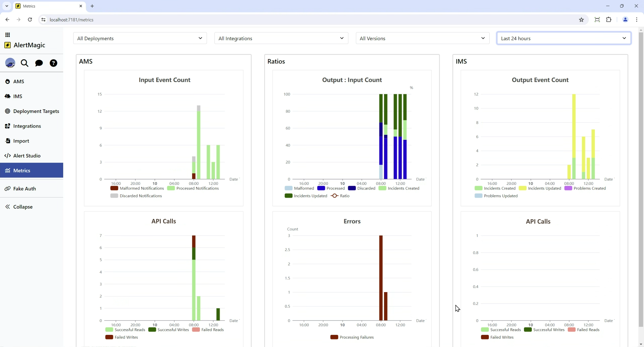Toggle Incidents Updated legend in IMS chart
The image size is (644, 347).
[x=544, y=188]
